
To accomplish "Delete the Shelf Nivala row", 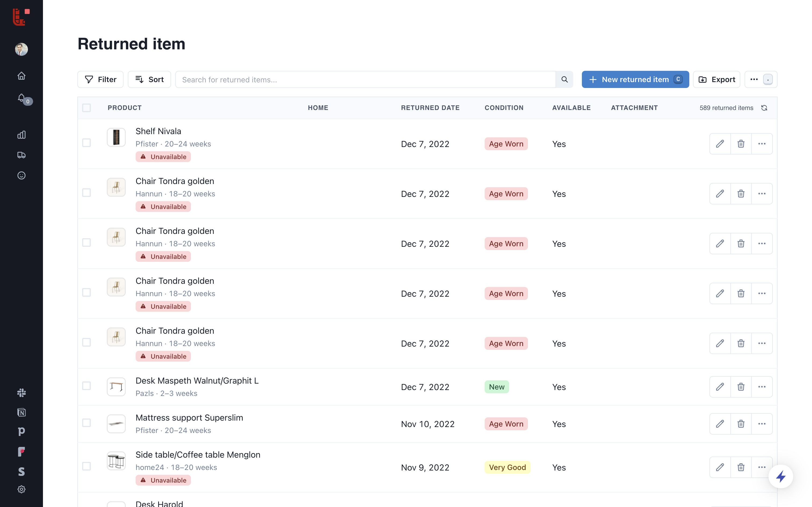I will point(741,144).
